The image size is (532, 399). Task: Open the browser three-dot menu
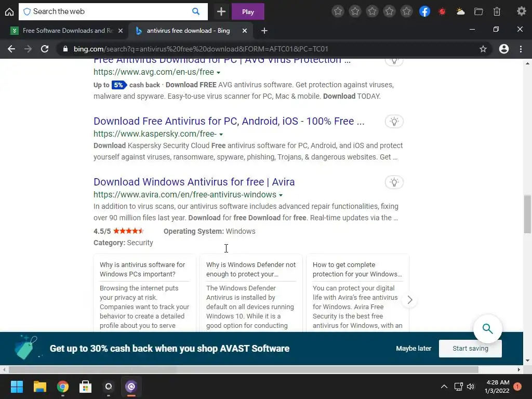(x=521, y=49)
